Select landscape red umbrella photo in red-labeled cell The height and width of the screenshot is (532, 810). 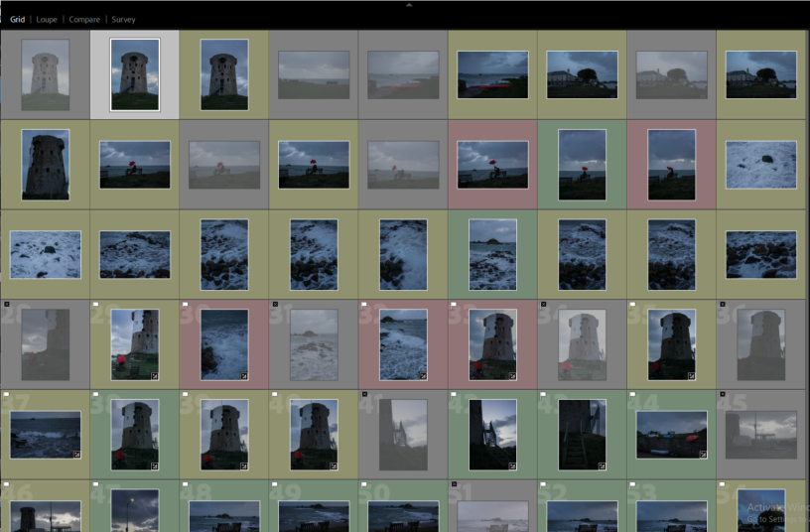pos(492,164)
